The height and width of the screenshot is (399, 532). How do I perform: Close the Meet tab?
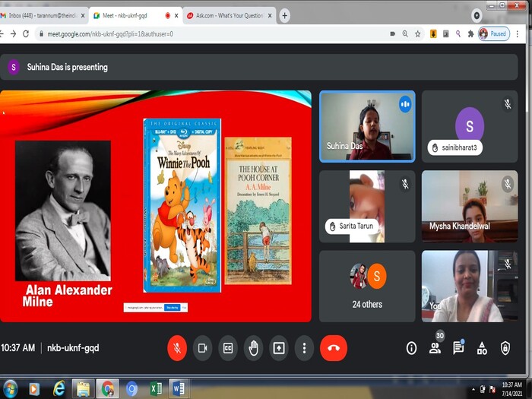point(176,16)
